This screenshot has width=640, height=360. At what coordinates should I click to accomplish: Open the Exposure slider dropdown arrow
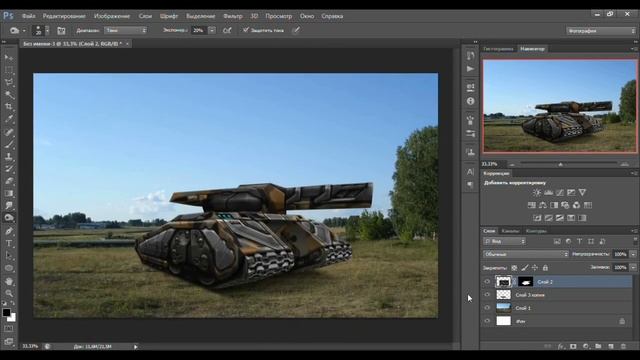point(212,30)
